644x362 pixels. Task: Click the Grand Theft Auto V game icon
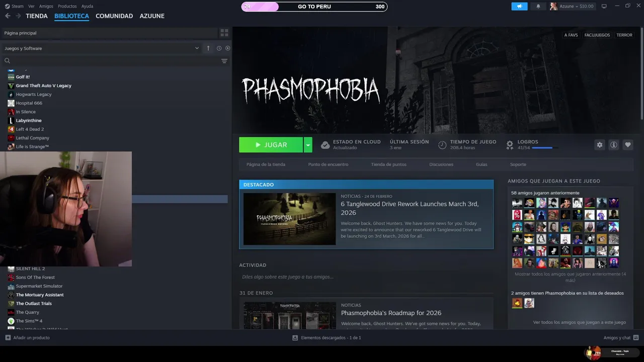11,85
